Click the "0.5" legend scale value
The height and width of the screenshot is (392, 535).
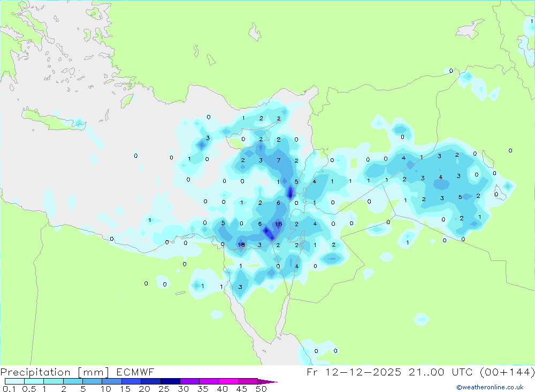[29, 389]
